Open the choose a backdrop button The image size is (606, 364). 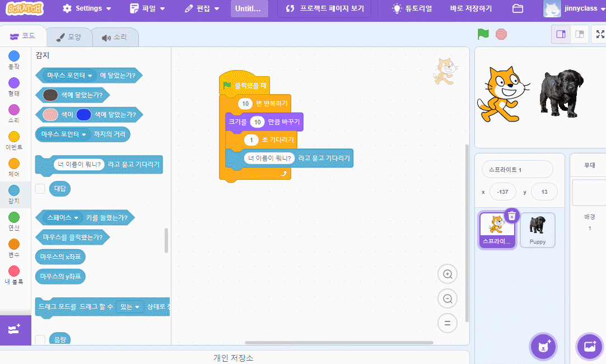point(590,346)
